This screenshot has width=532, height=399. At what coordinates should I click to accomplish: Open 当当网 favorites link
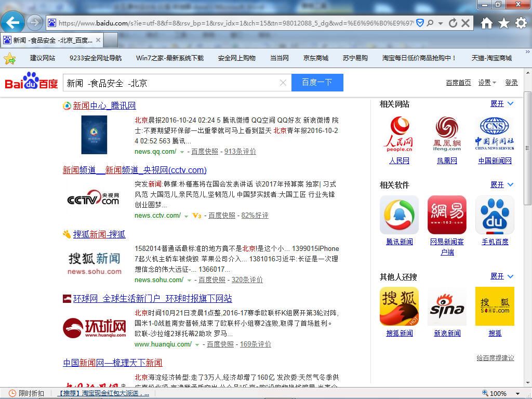click(x=279, y=58)
